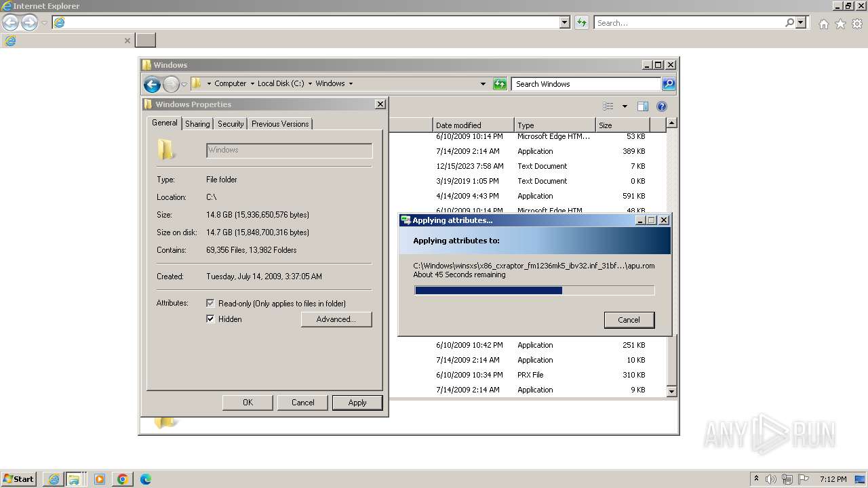This screenshot has height=488, width=868.
Task: Toggle the Hidden checkbox
Action: click(x=210, y=319)
